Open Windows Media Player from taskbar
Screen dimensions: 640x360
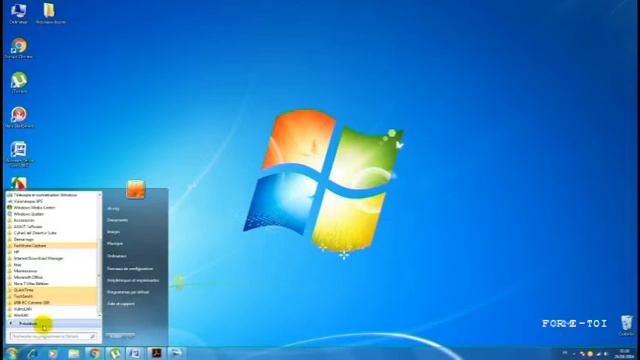click(x=53, y=353)
